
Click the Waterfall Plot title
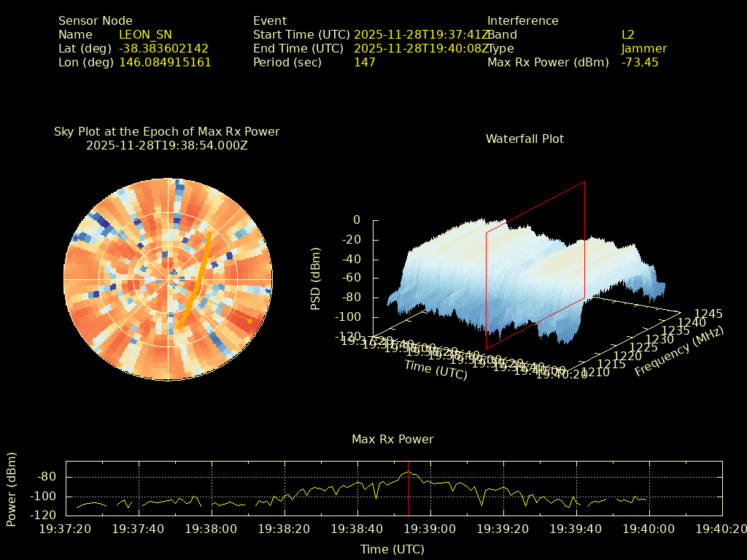(x=525, y=139)
